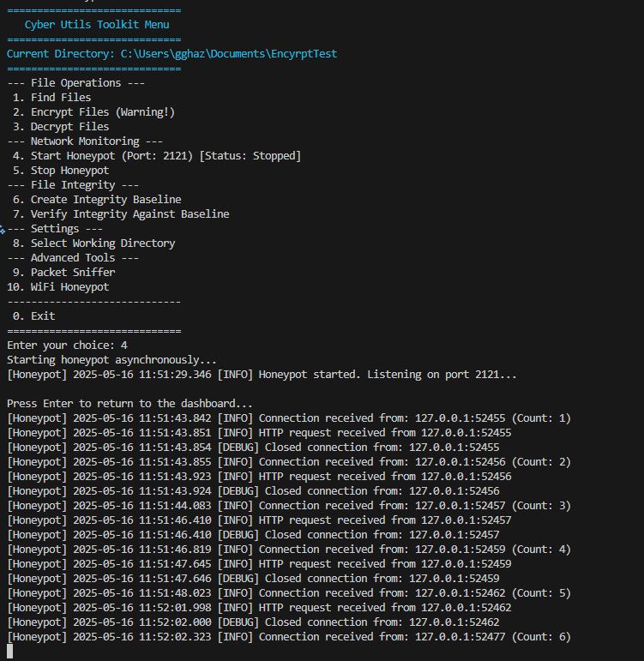Click Closed connection log from 127.0.0.1:52456
Image resolution: width=644 pixels, height=661 pixels.
[253, 491]
